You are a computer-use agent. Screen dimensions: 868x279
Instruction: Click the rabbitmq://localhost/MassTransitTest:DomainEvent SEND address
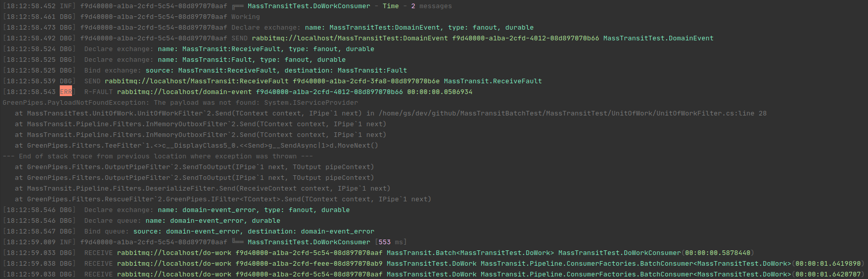(x=350, y=38)
